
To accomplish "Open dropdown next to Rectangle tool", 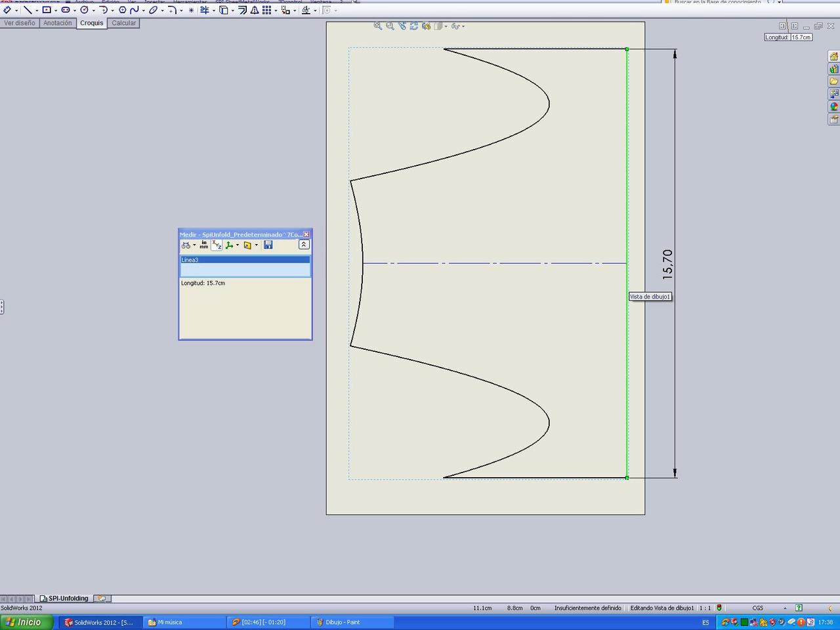I will pyautogui.click(x=56, y=10).
